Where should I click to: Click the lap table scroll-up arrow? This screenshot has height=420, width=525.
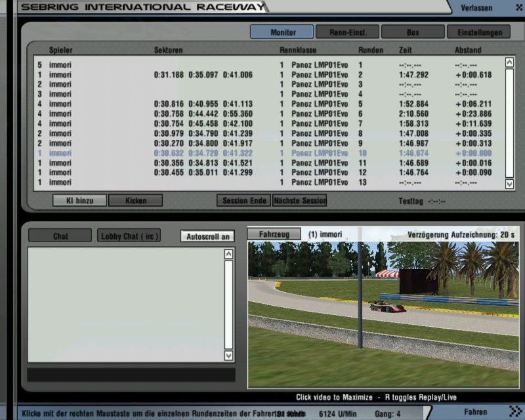[x=509, y=63]
